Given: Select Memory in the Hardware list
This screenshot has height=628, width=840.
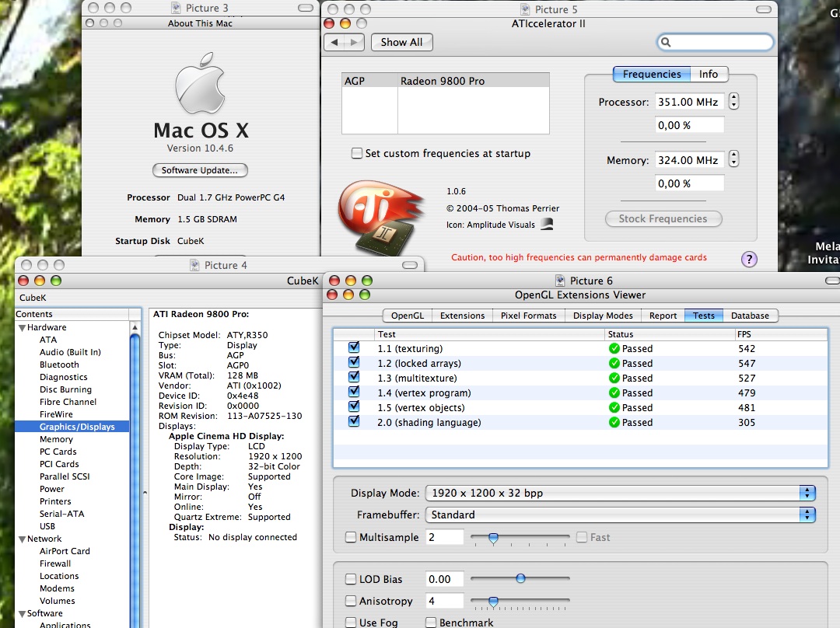Looking at the screenshot, I should point(56,439).
